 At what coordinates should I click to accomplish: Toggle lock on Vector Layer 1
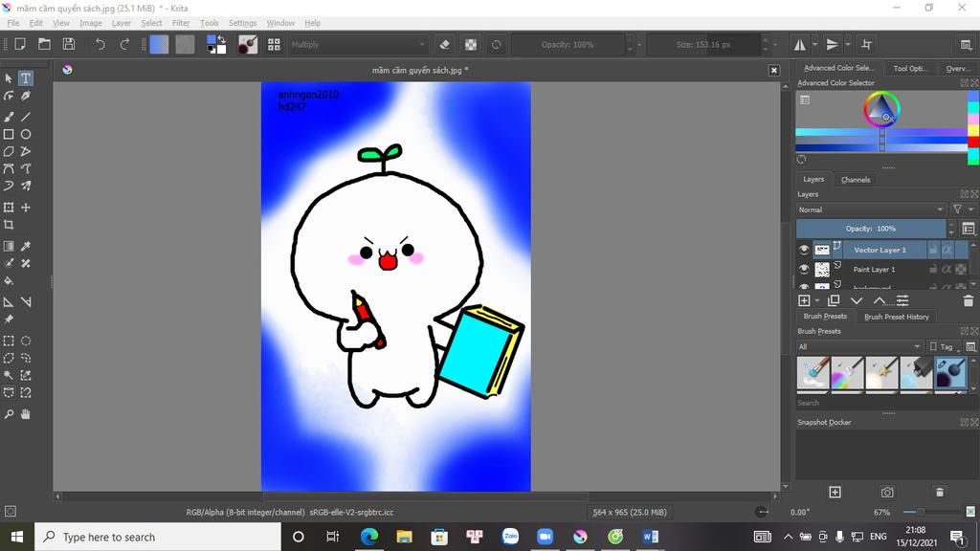point(932,250)
